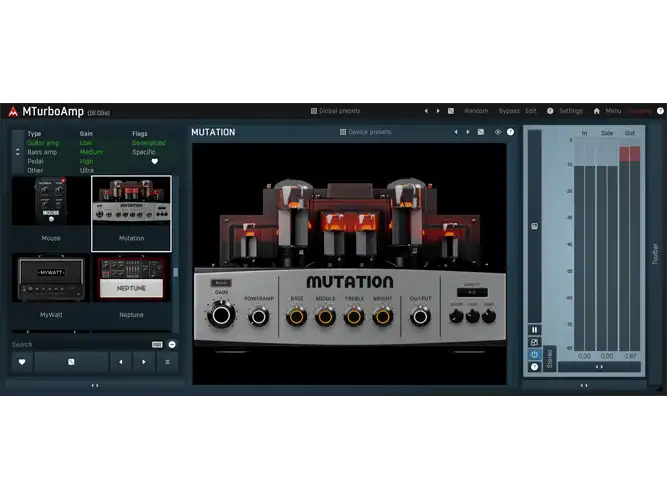This screenshot has height=500, width=667.
Task: Click the POWERAMP knob
Action: click(259, 317)
